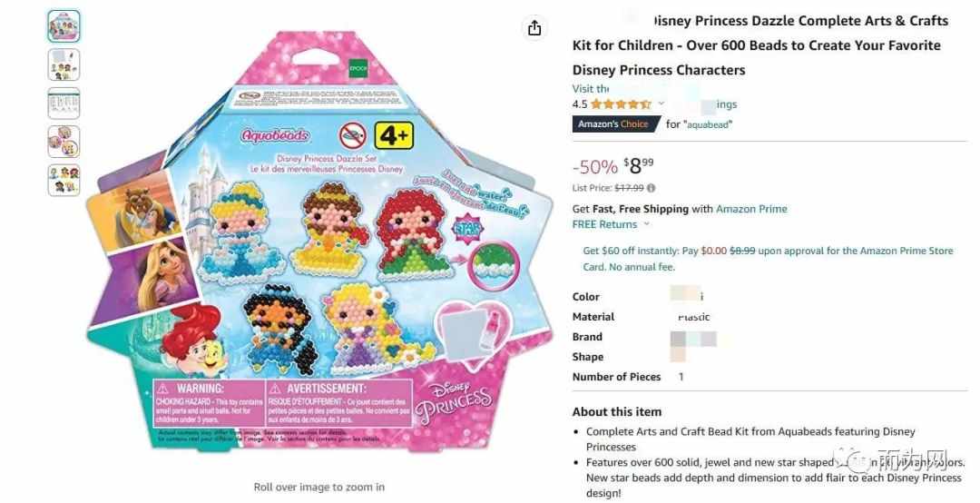Screen dimensions: 980x503
Task: Select the second product thumbnail
Action: point(64,65)
